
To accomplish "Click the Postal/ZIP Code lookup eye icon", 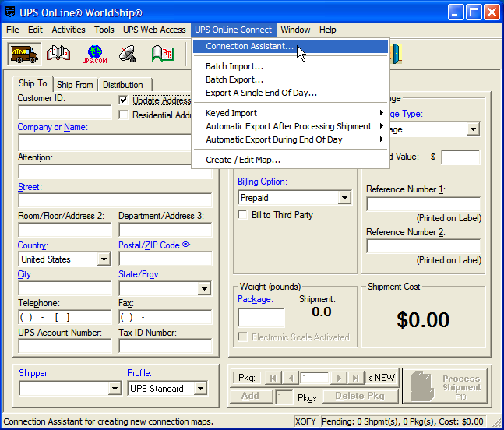I will click(186, 244).
